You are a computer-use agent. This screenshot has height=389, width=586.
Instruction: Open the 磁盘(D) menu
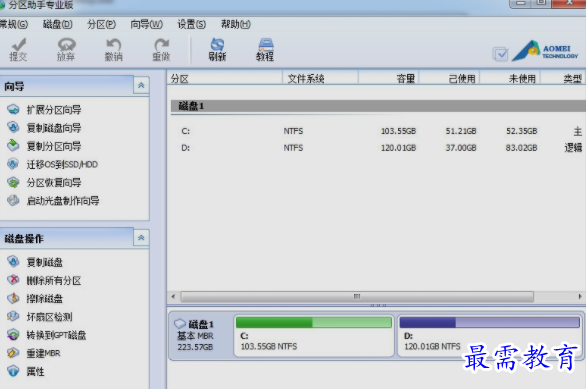pyautogui.click(x=58, y=25)
